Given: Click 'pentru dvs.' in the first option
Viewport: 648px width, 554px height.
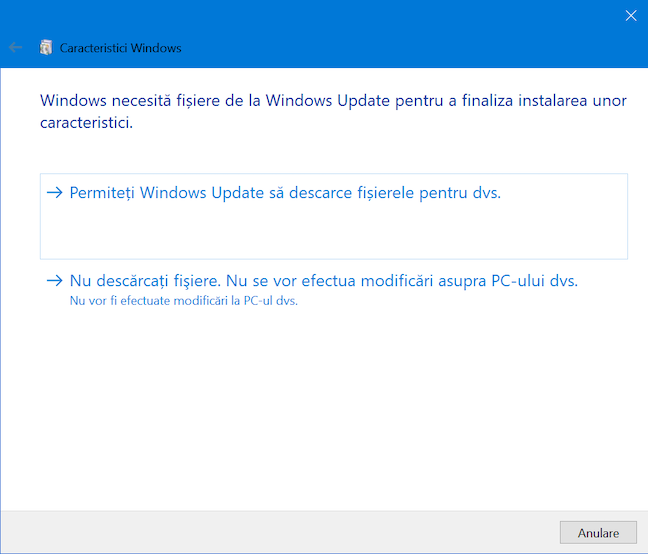Looking at the screenshot, I should click(x=460, y=193).
